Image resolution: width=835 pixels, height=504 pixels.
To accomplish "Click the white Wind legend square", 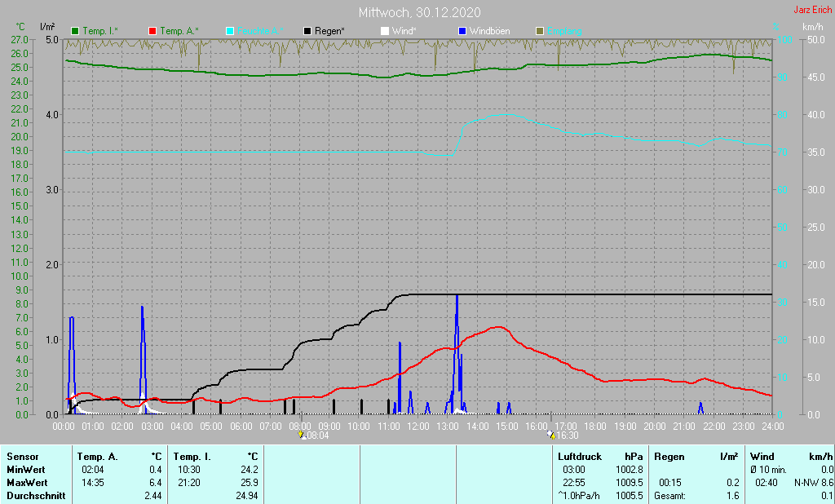I will pos(385,31).
